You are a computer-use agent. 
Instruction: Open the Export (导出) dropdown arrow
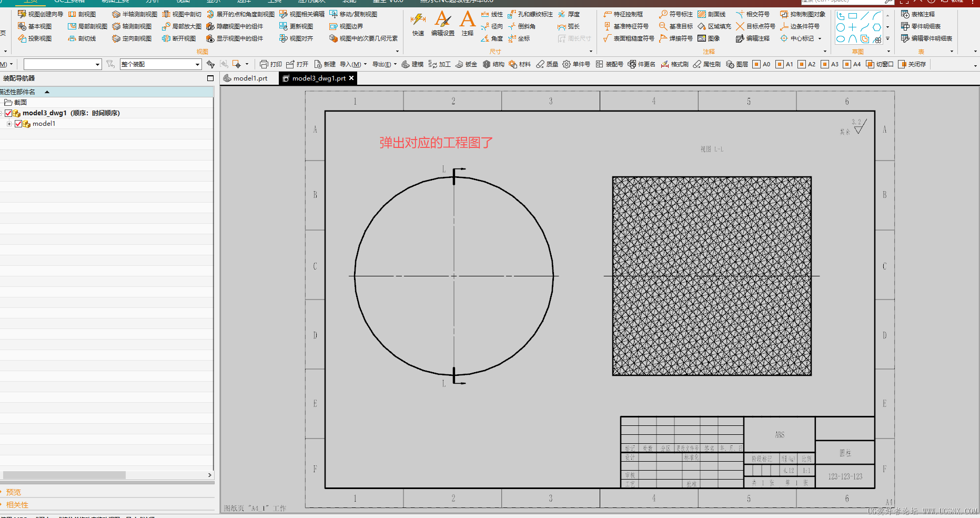click(395, 64)
